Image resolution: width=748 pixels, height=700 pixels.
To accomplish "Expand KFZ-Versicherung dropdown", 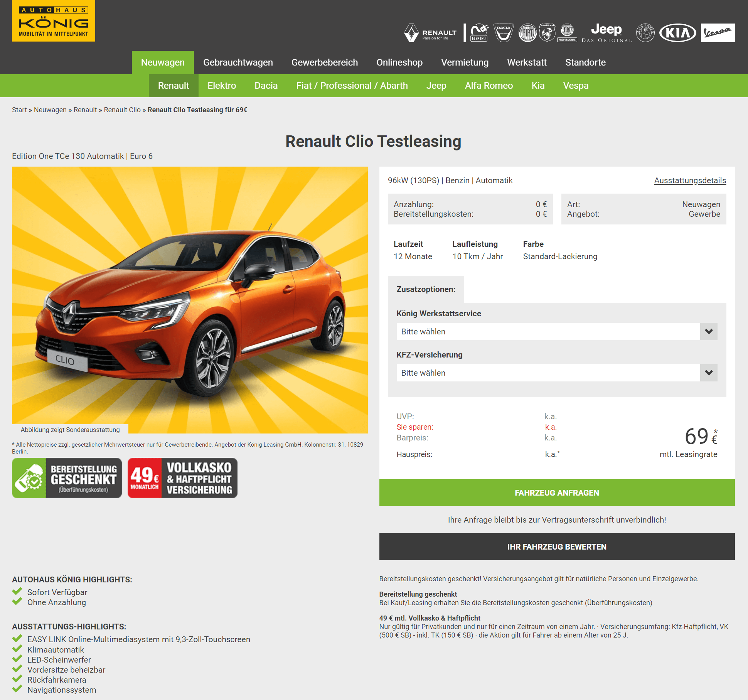I will click(557, 373).
